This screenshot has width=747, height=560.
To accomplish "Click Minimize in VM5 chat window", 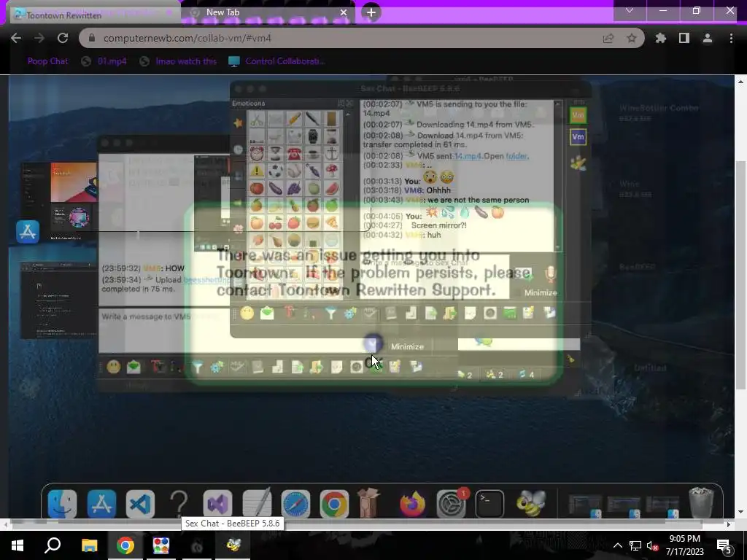I will click(x=407, y=346).
